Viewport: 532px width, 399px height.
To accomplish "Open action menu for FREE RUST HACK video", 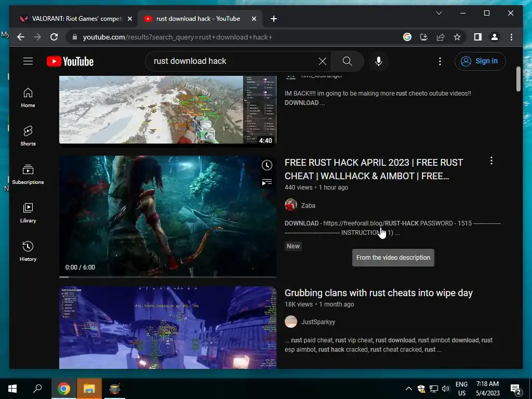I will (491, 161).
